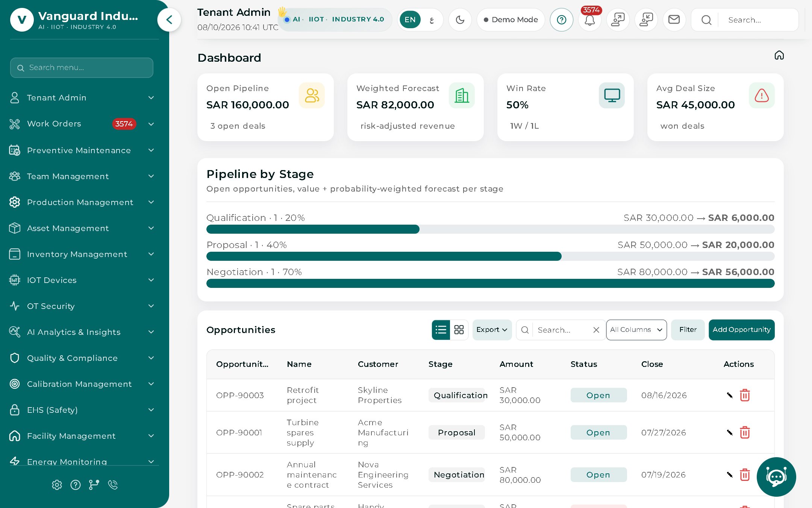Click the Weighted Forecast building icon
The image size is (812, 508).
(x=462, y=95)
